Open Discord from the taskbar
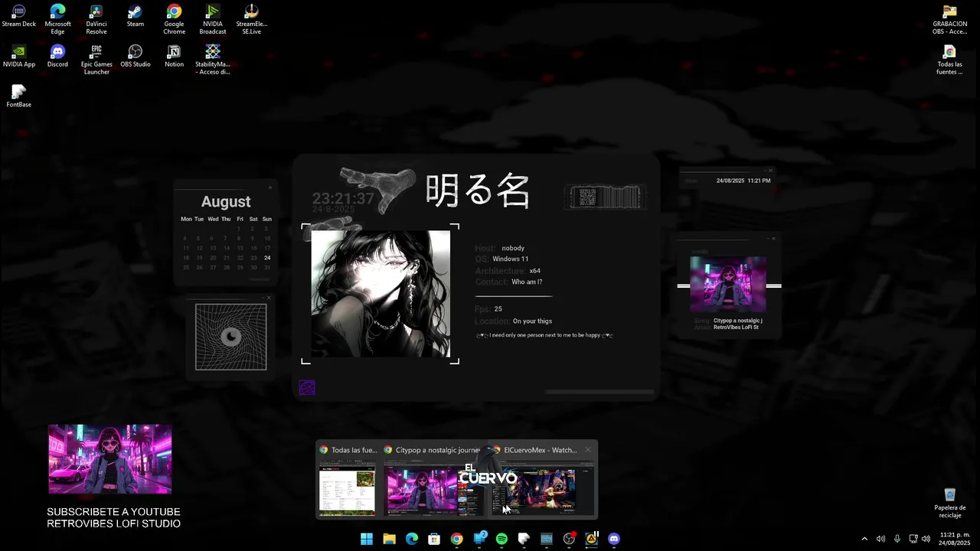Image resolution: width=980 pixels, height=551 pixels. 613,539
